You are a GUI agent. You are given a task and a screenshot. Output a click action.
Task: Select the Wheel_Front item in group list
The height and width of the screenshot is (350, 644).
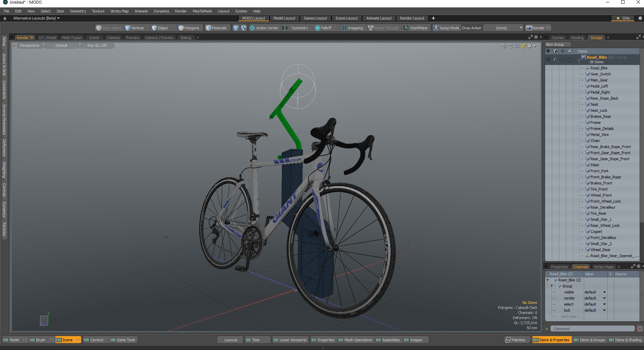click(601, 195)
